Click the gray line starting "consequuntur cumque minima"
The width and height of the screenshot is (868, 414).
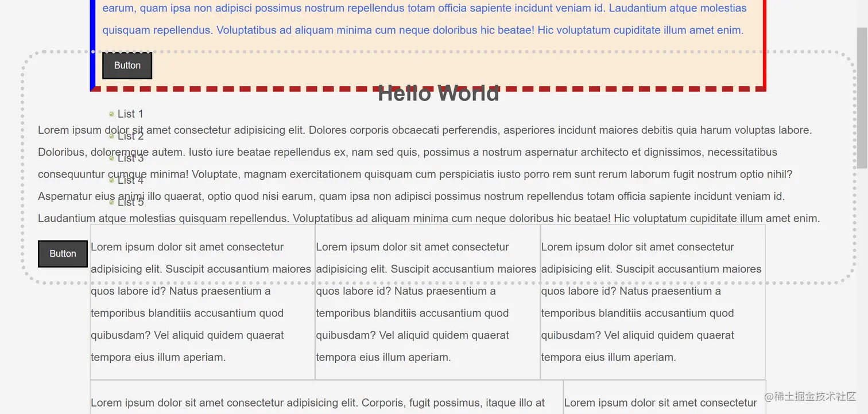pos(415,174)
